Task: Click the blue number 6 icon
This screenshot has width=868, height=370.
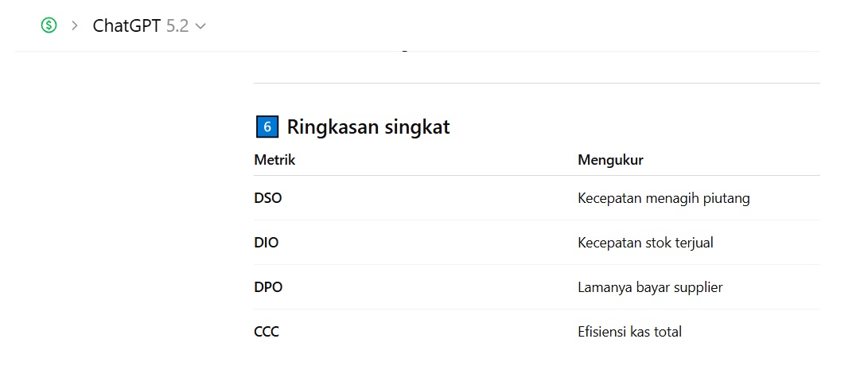Action: click(267, 127)
